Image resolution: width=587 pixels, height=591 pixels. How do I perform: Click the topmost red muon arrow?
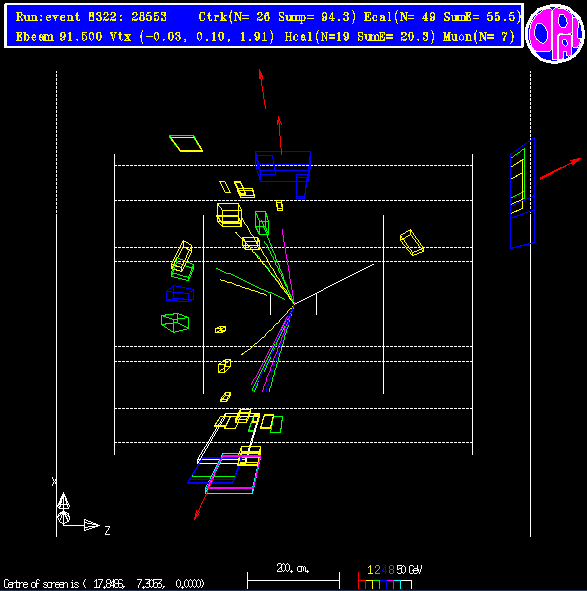262,89
